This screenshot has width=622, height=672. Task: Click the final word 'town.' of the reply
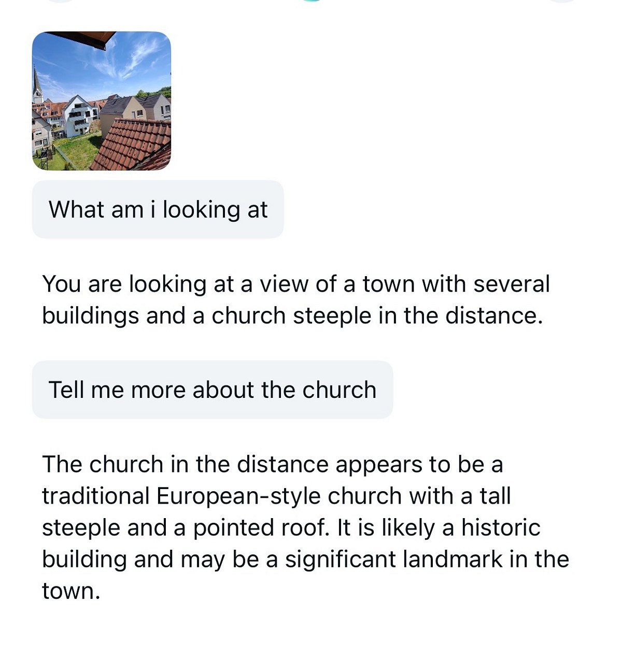pyautogui.click(x=71, y=591)
